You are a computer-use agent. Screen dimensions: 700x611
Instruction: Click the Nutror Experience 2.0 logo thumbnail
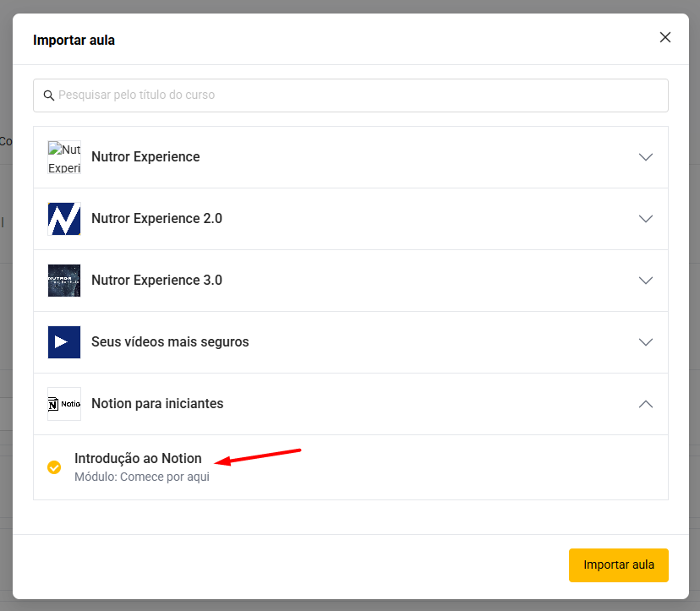[x=64, y=219]
